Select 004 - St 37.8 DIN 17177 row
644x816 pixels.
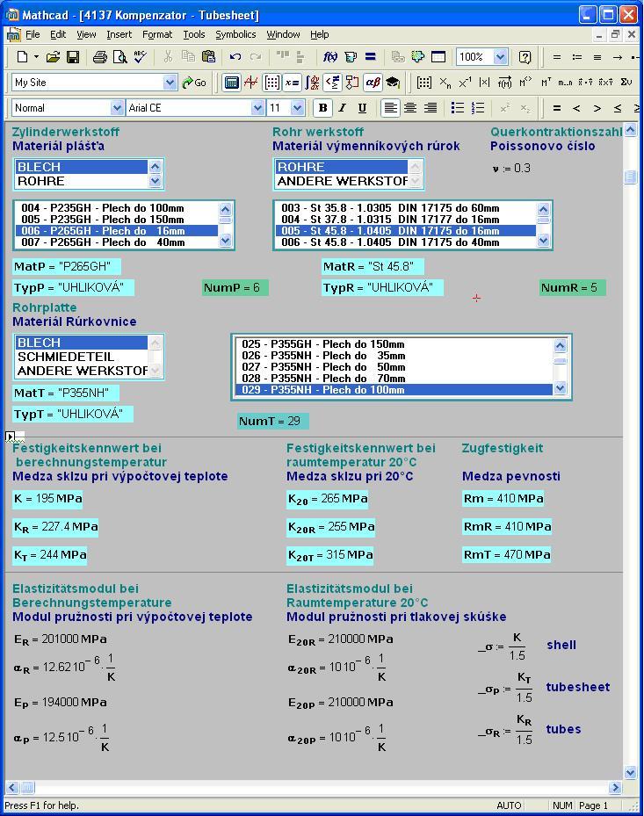[x=406, y=219]
